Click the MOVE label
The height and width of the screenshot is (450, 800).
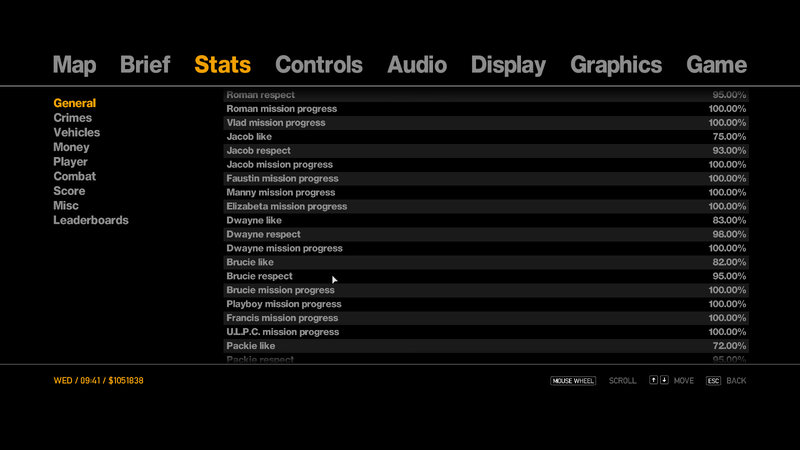point(684,381)
